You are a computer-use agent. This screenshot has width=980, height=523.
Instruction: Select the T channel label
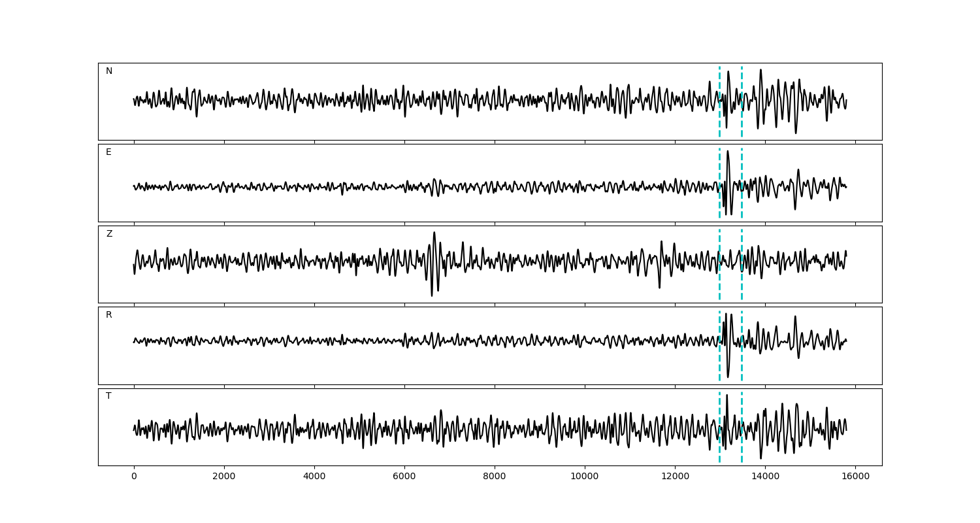pyautogui.click(x=108, y=396)
